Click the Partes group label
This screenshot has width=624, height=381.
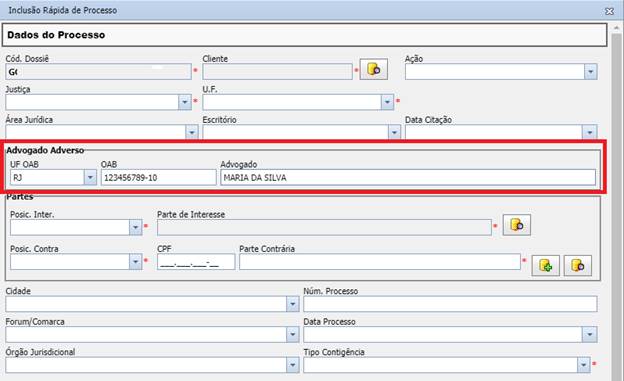click(x=20, y=197)
